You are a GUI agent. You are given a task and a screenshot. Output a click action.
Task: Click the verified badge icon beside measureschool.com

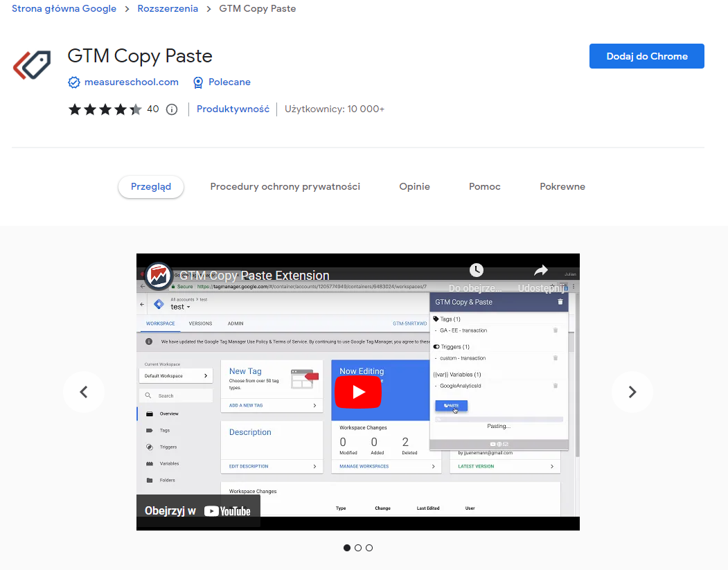pos(74,82)
